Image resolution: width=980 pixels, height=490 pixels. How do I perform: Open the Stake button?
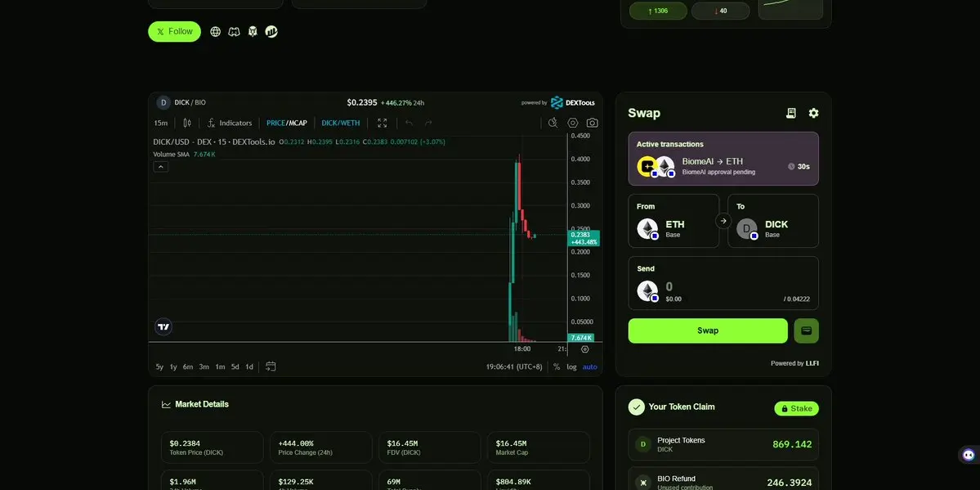[796, 409]
